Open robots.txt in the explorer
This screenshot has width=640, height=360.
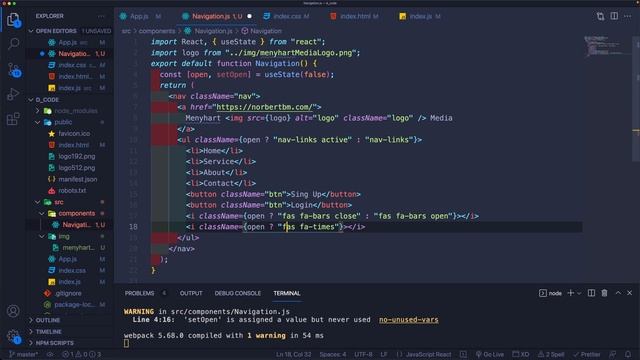click(72, 191)
